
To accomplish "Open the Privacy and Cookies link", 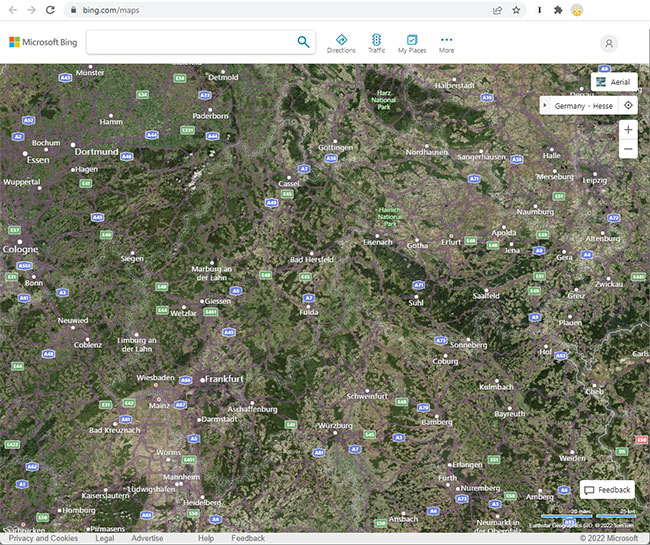I will point(43,538).
